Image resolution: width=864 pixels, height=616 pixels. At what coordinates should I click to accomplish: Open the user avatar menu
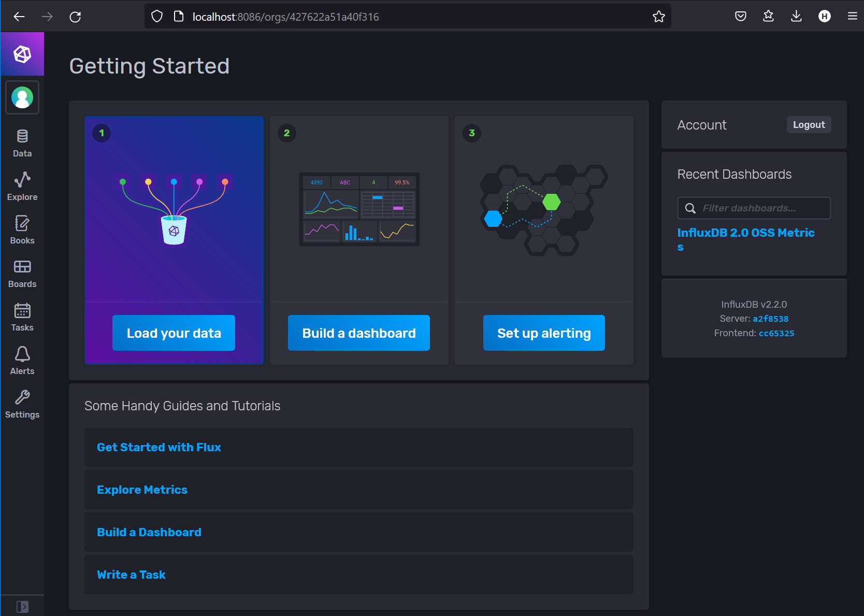tap(22, 97)
